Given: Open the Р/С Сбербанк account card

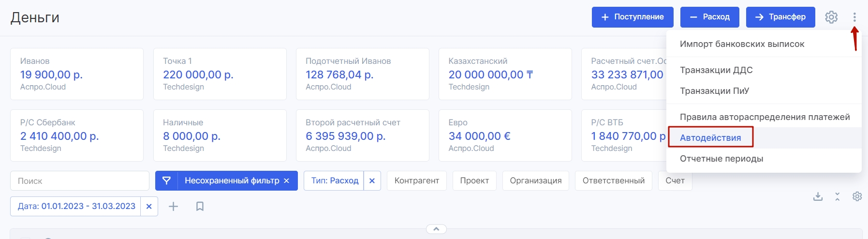Looking at the screenshot, I should (76, 135).
